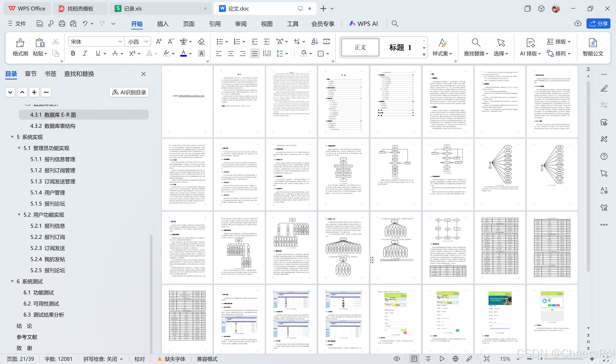Expand the styles gallery list
The image size is (616, 364).
point(424,55)
